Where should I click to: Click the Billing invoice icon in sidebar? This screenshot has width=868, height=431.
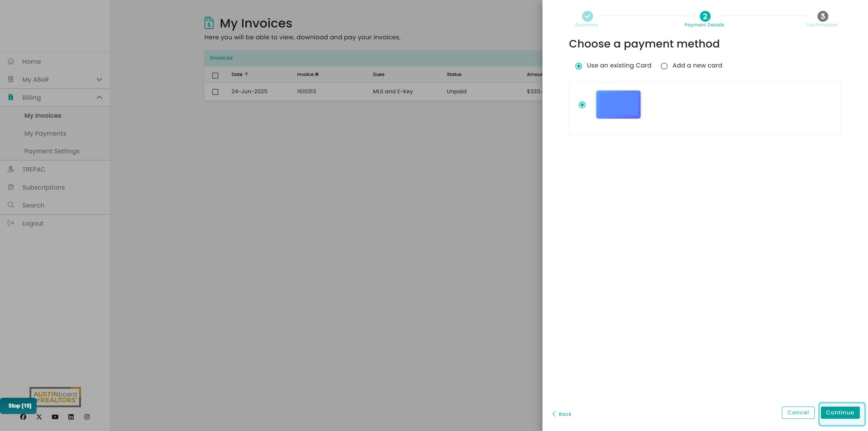(11, 97)
